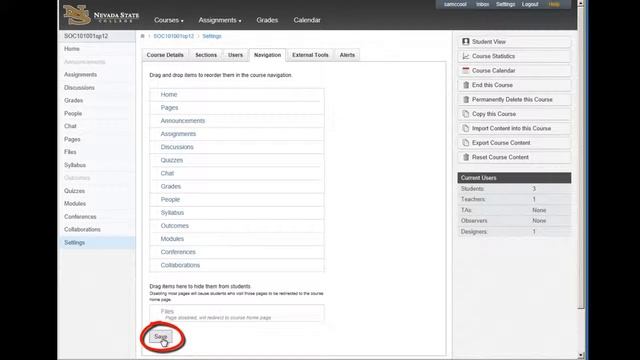Switch to the Sections tab
Image resolution: width=640 pixels, height=360 pixels.
click(206, 55)
